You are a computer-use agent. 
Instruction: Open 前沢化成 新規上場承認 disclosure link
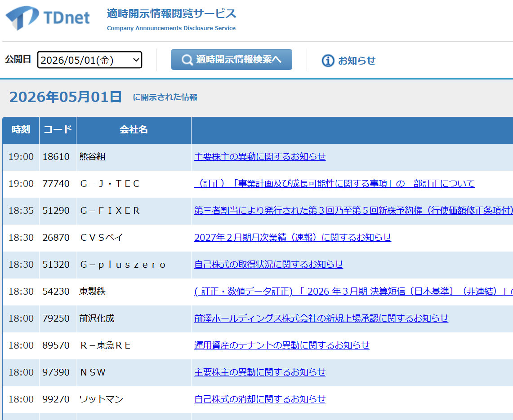click(x=321, y=318)
